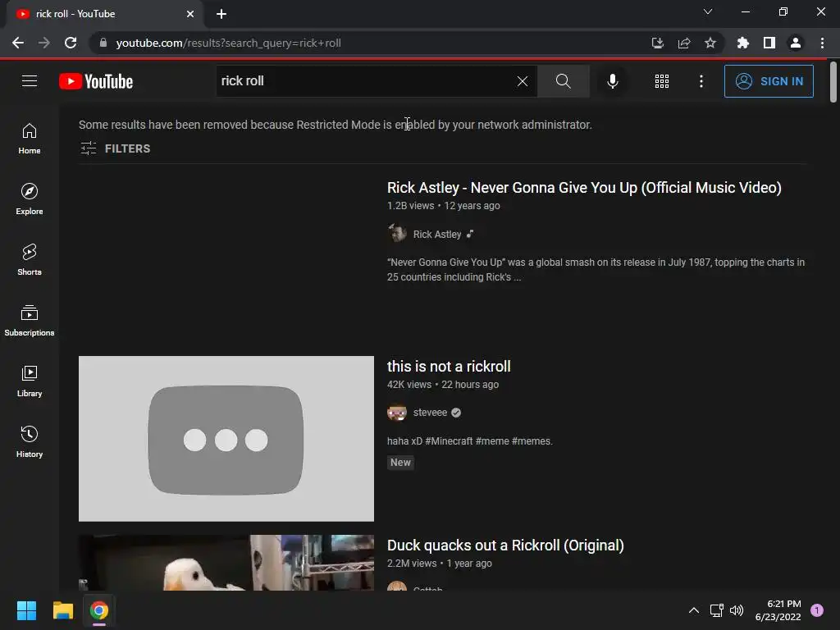840x630 pixels.
Task: Click the network tray icon
Action: click(x=716, y=610)
